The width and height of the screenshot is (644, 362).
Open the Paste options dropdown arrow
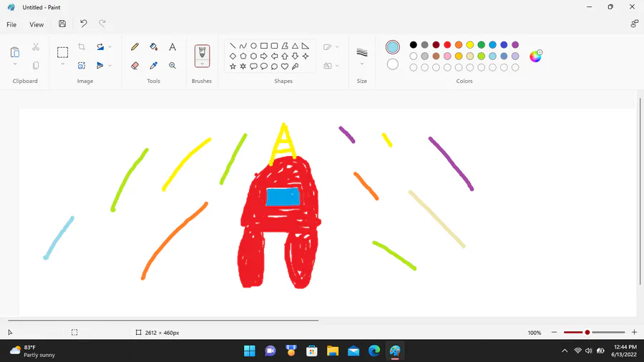15,64
